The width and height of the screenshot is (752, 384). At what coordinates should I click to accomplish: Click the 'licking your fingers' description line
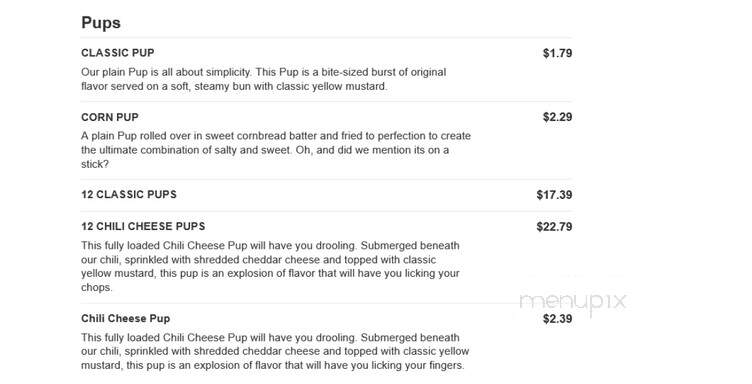(x=273, y=365)
